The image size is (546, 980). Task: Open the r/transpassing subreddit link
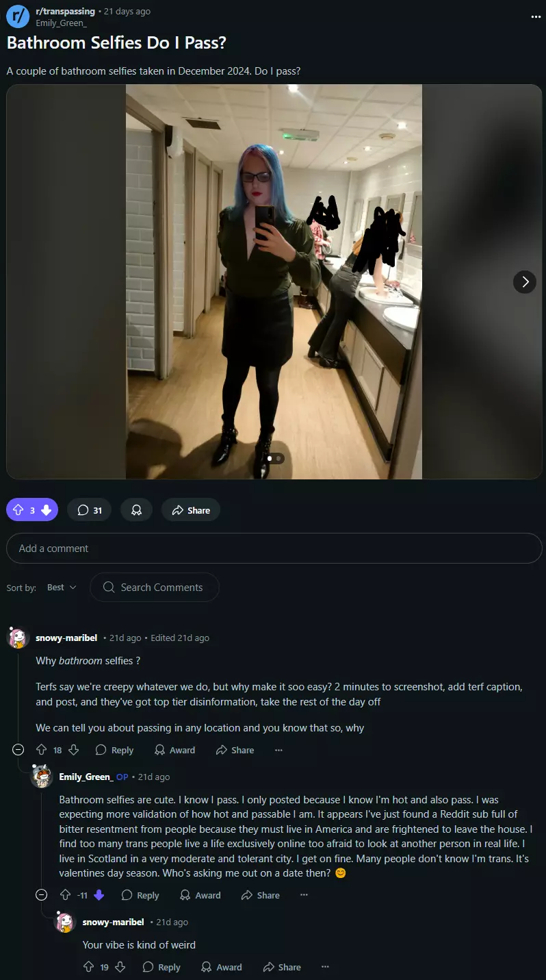[x=65, y=12]
